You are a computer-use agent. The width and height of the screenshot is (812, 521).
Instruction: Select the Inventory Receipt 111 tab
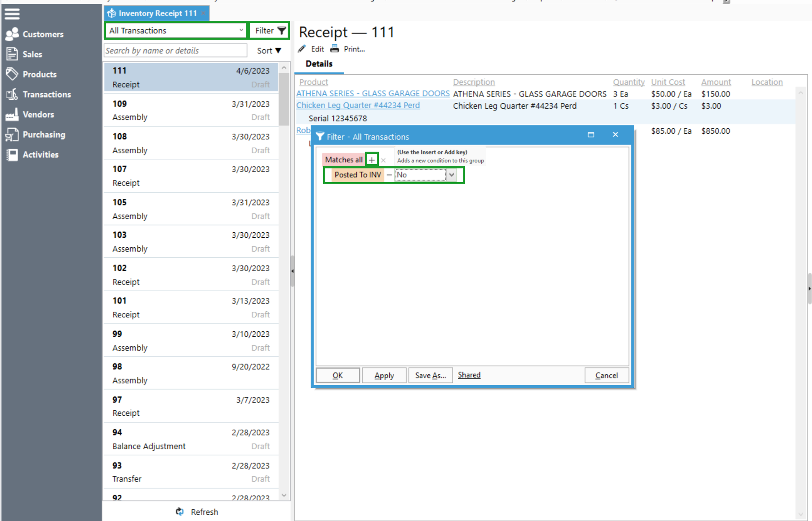pyautogui.click(x=155, y=13)
